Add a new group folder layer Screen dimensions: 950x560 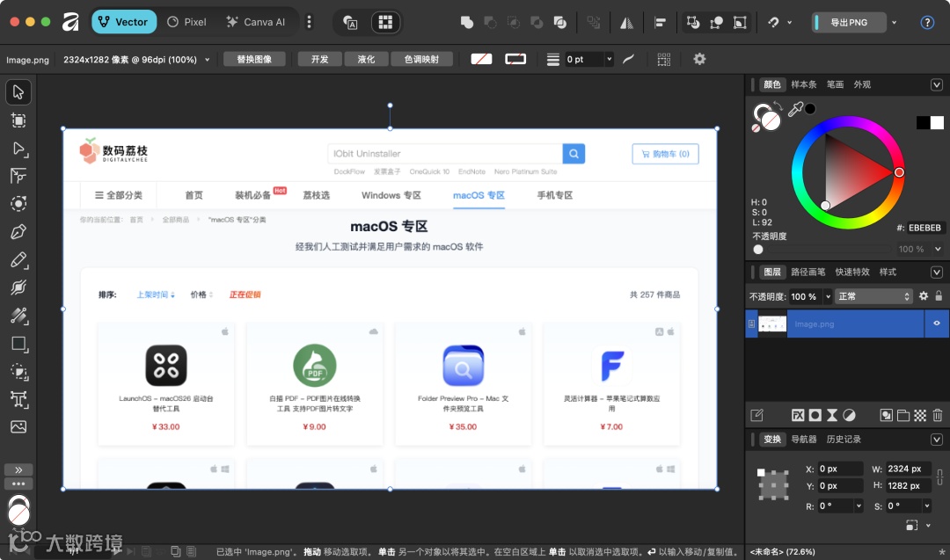[902, 415]
